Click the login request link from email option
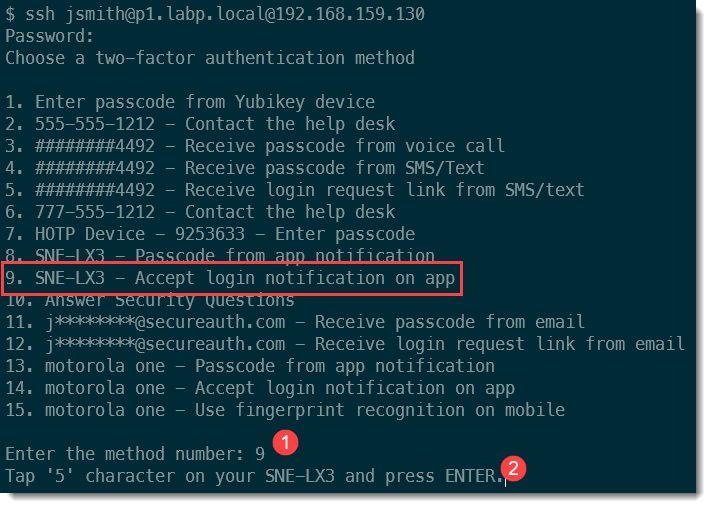 [345, 344]
